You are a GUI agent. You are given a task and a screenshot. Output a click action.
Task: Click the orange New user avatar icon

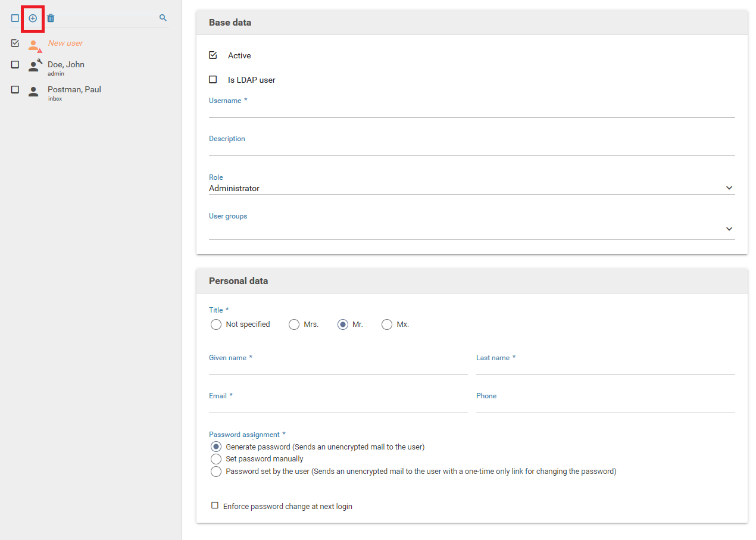pos(34,45)
